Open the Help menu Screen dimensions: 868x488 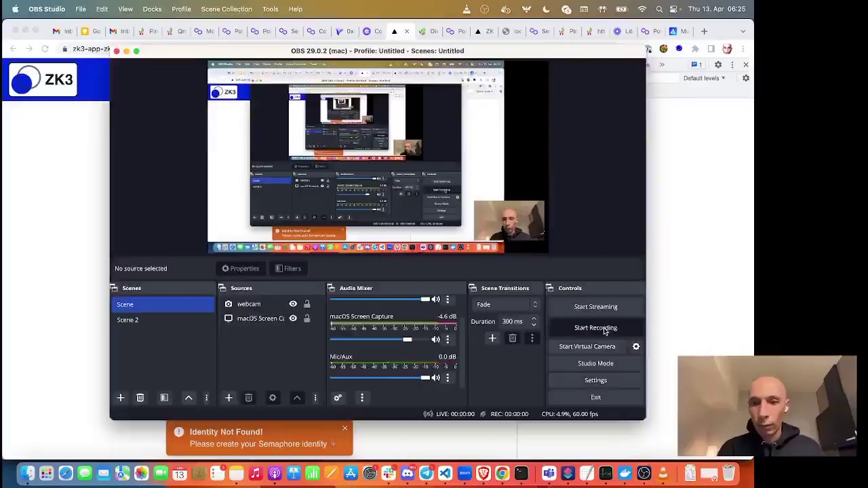pos(295,9)
